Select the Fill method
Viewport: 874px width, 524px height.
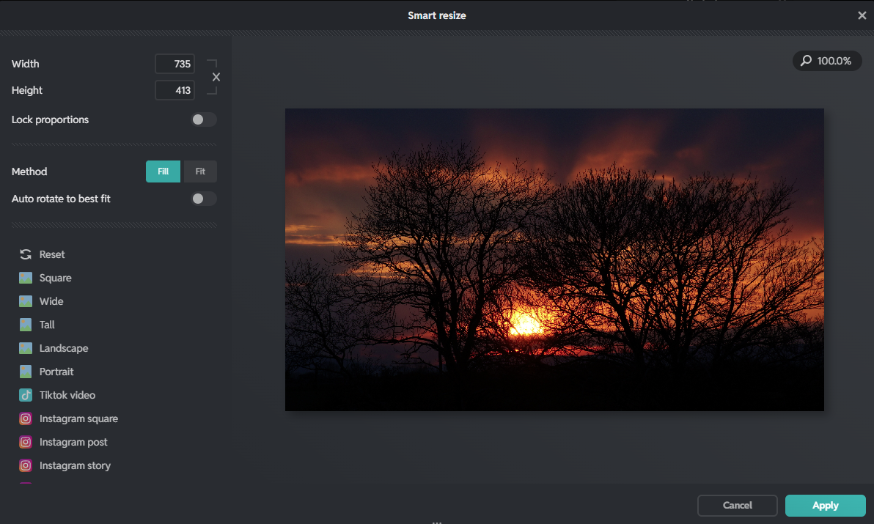coord(163,171)
